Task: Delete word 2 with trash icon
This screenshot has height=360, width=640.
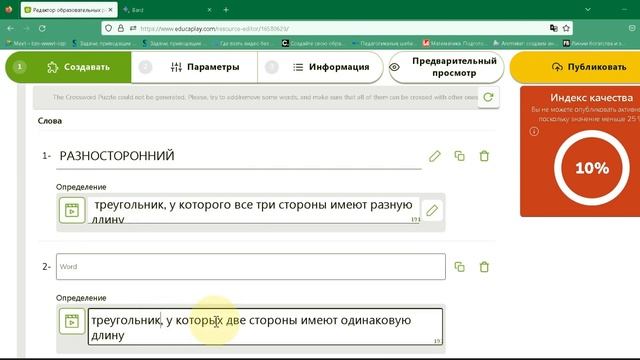Action: pyautogui.click(x=484, y=267)
